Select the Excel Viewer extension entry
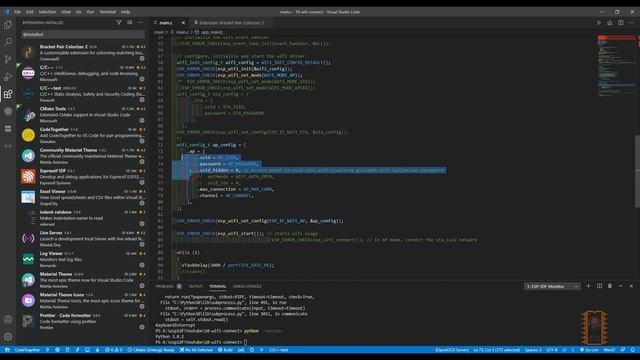The image size is (640, 360). (x=83, y=197)
